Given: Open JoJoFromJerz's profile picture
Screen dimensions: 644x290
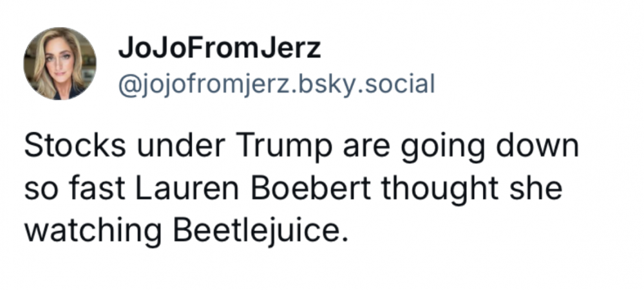Looking at the screenshot, I should coord(60,64).
